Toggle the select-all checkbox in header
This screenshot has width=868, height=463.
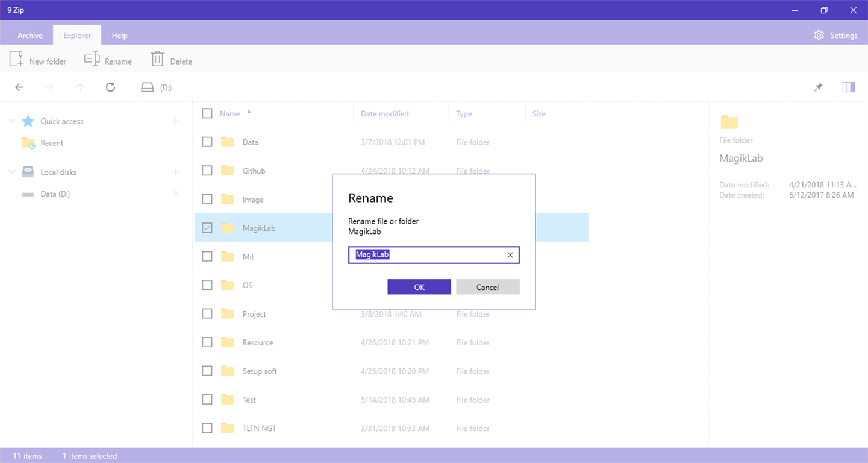(207, 113)
